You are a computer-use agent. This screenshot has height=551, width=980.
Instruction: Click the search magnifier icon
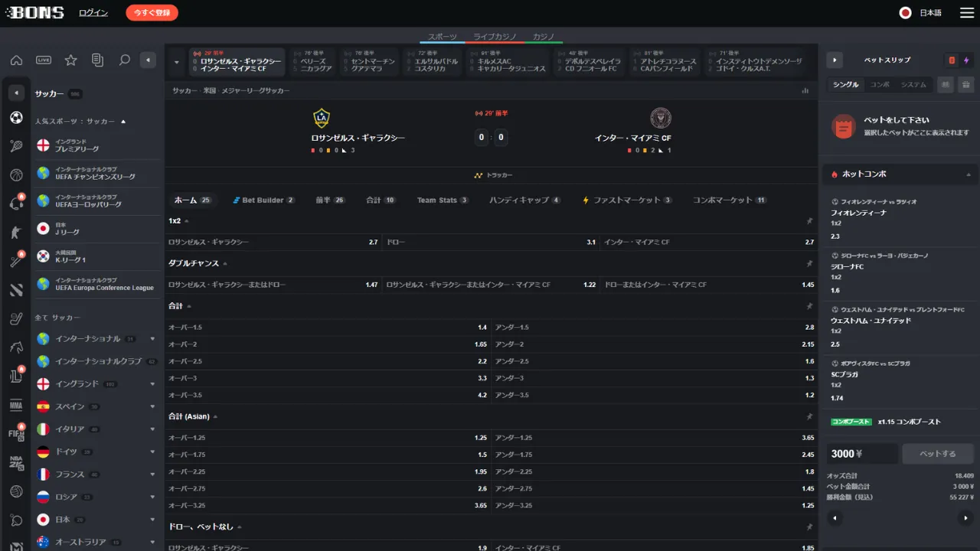click(124, 60)
